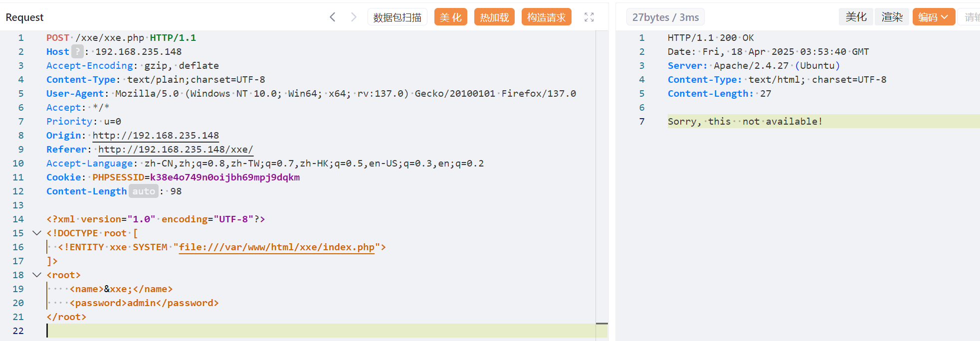This screenshot has height=341, width=980.
Task: Click line number 16 in request gutter
Action: click(18, 247)
